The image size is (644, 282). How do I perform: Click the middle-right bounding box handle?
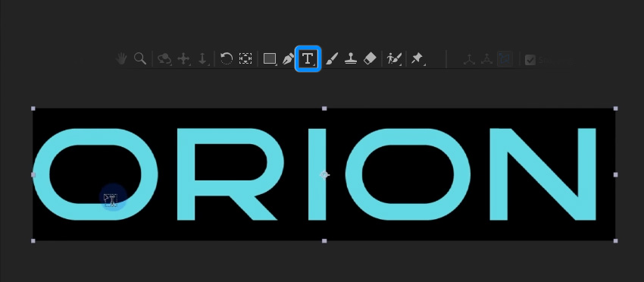[615, 174]
